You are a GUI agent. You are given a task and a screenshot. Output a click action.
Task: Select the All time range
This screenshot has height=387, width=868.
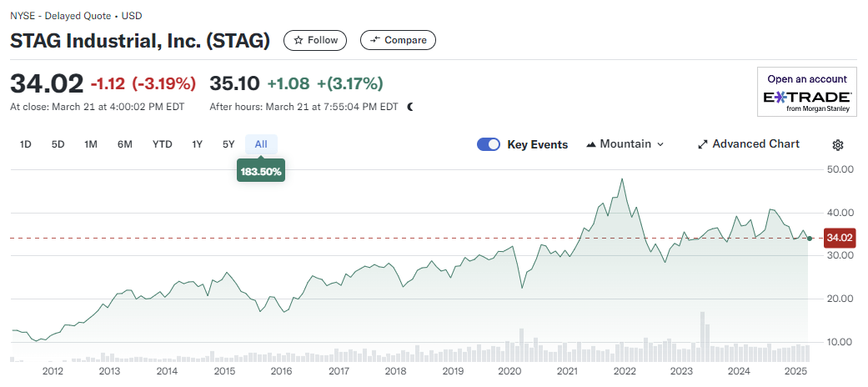261,144
